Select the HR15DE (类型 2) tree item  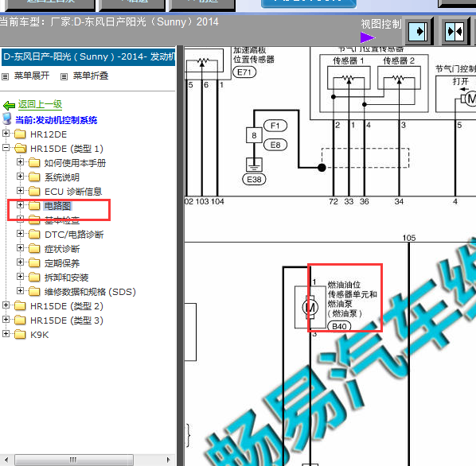click(x=67, y=306)
